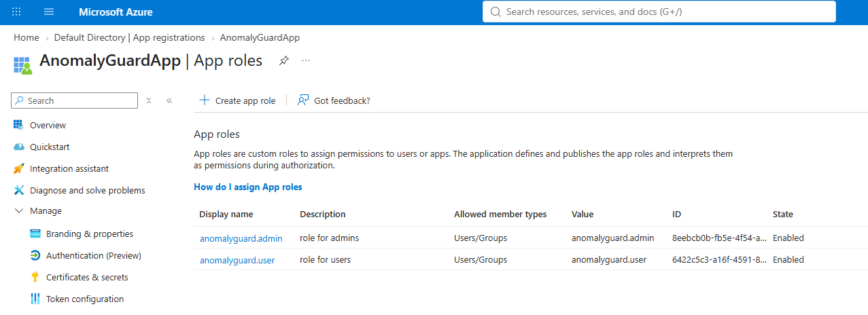The height and width of the screenshot is (315, 868).
Task: Open Authentication (Preview) page
Action: (x=94, y=255)
